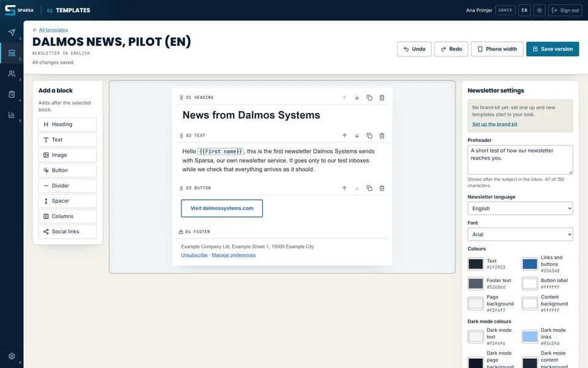Pick the Dark mode links swatch
The width and height of the screenshot is (588, 368).
[530, 337]
